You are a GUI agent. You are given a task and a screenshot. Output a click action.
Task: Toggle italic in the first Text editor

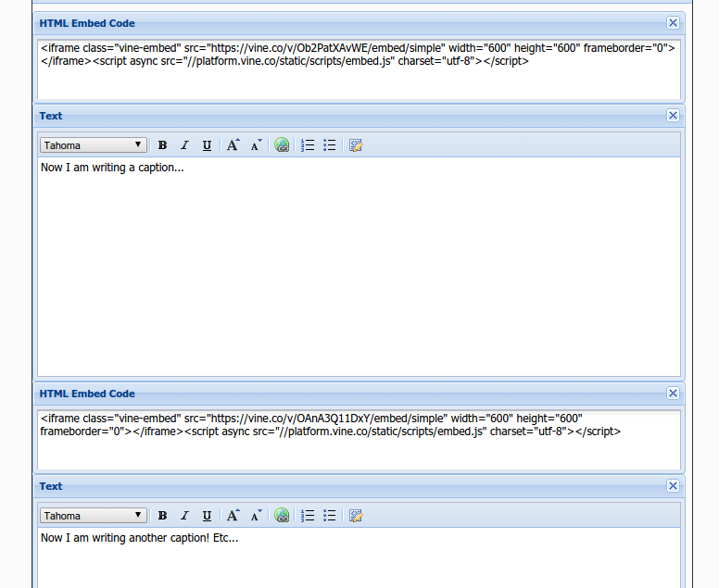click(184, 145)
